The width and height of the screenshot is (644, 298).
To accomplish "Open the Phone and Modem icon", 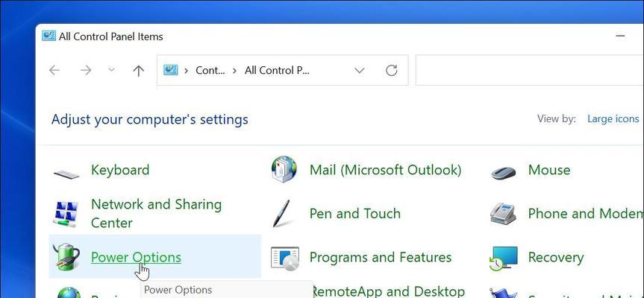I will point(503,213).
